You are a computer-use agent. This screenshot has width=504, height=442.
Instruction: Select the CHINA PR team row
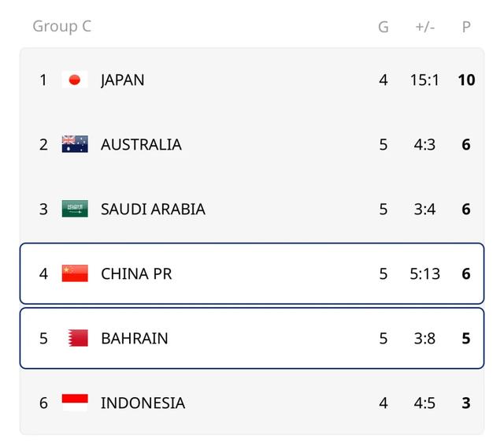pyautogui.click(x=252, y=273)
